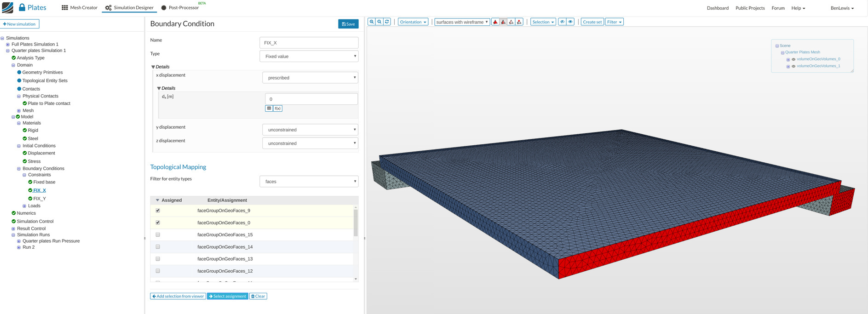Click the SimScale logo
The image size is (868, 314).
[8, 7]
